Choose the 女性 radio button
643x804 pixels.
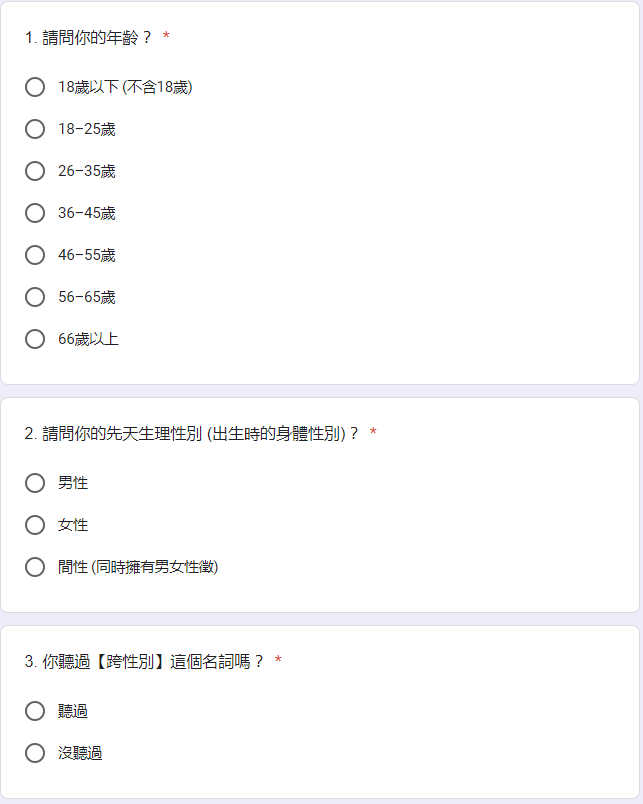tap(35, 525)
